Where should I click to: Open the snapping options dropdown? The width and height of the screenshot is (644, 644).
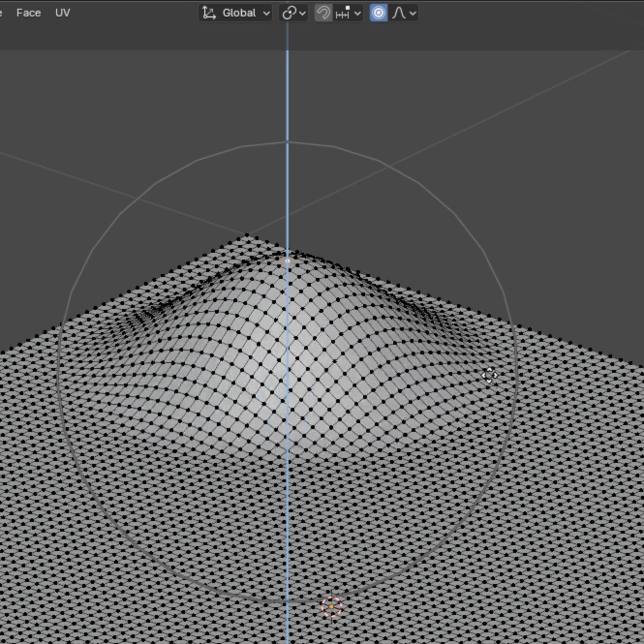tap(348, 13)
